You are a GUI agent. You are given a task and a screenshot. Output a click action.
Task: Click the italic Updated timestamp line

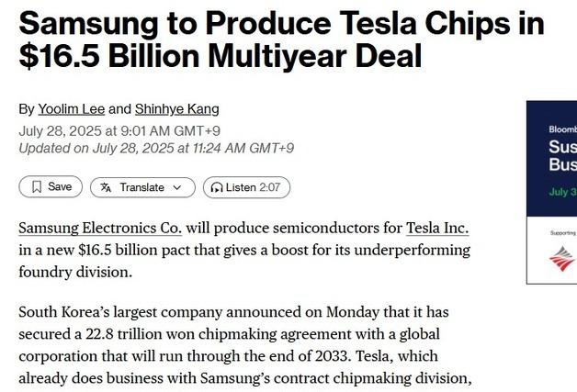tap(156, 148)
